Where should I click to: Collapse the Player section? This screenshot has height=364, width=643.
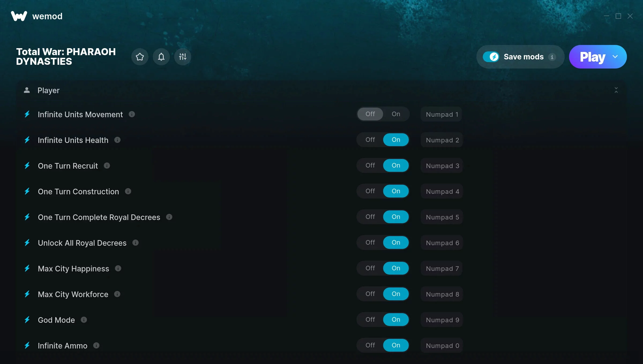[x=616, y=90]
